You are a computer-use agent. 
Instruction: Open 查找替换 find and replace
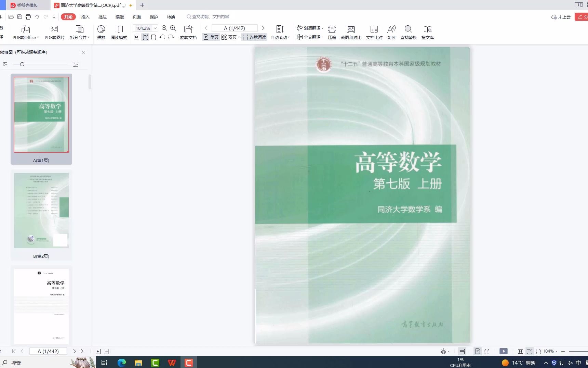pyautogui.click(x=409, y=33)
